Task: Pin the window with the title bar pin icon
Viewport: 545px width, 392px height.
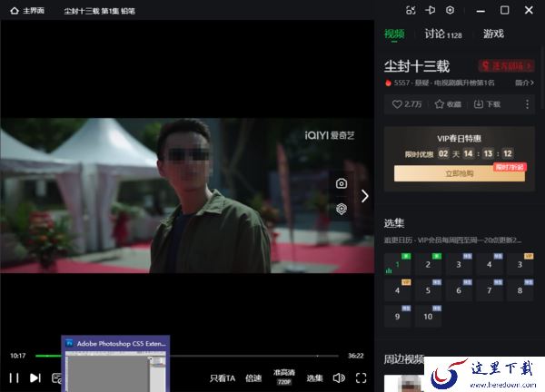Action: (x=431, y=10)
